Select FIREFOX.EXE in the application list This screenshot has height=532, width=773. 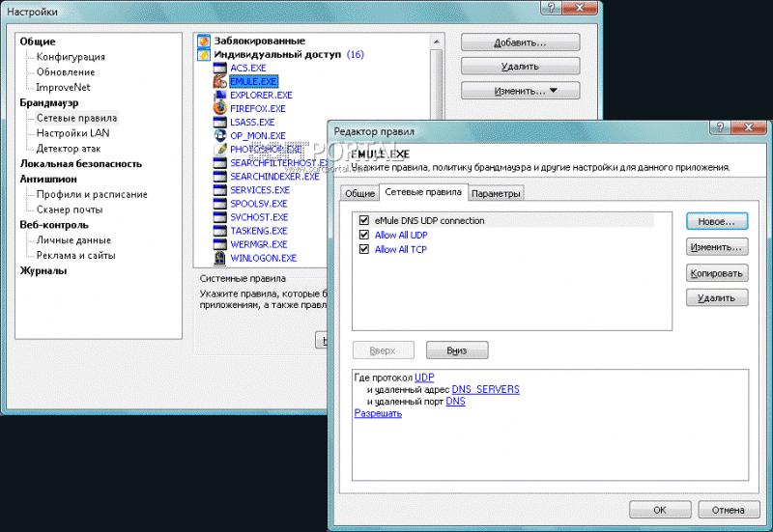click(x=258, y=109)
